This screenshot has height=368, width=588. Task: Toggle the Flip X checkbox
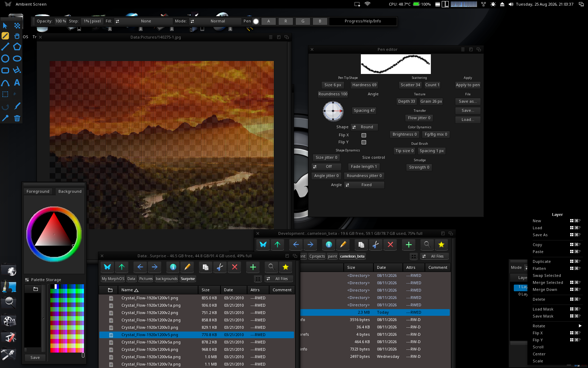(364, 135)
